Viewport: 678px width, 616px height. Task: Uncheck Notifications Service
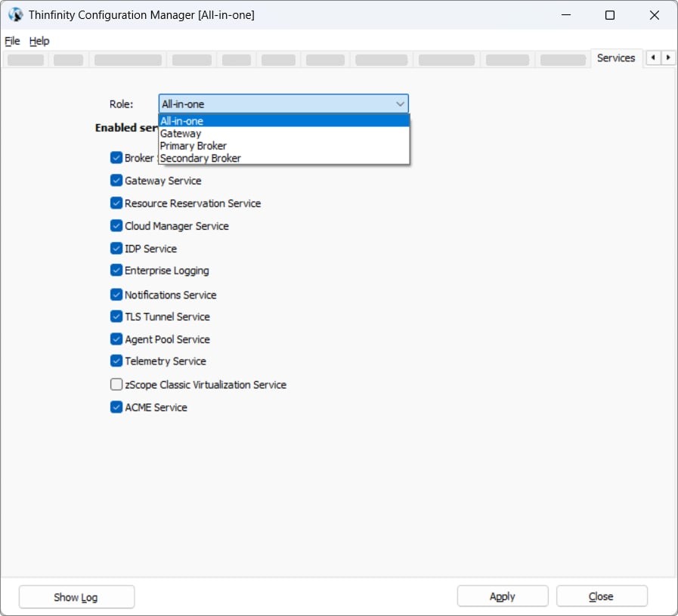[116, 295]
